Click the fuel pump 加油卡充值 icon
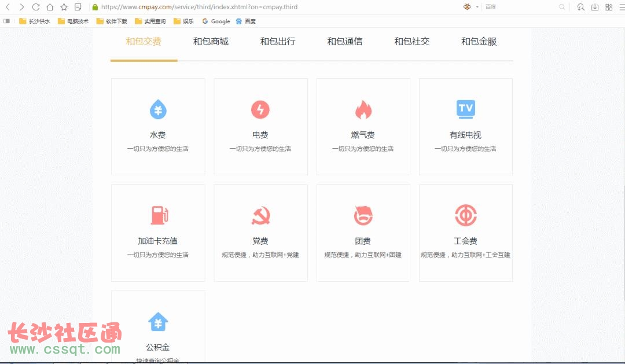This screenshot has width=625, height=364. (x=159, y=215)
